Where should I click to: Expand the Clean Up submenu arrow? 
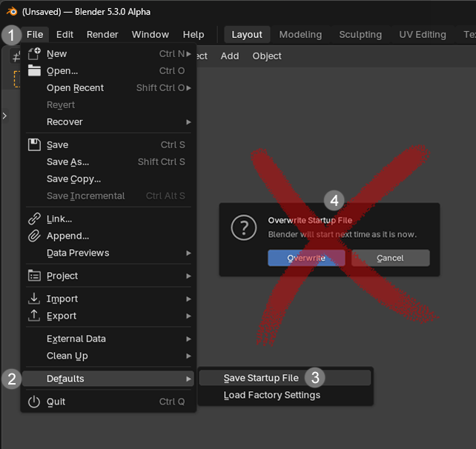[188, 356]
